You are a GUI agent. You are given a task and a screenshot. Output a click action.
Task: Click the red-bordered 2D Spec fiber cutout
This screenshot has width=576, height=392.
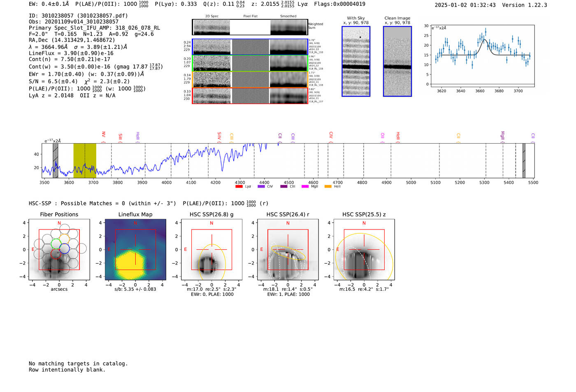tap(250, 95)
